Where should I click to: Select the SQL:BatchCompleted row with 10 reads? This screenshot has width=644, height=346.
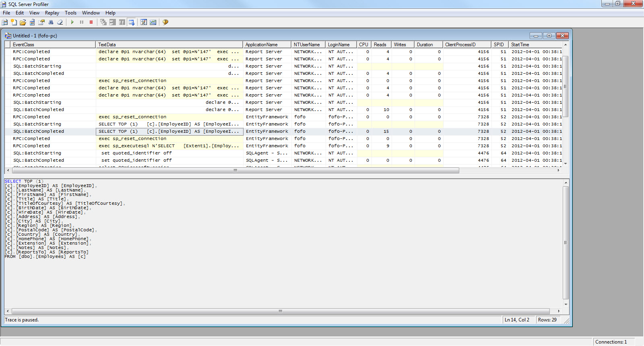(x=283, y=110)
